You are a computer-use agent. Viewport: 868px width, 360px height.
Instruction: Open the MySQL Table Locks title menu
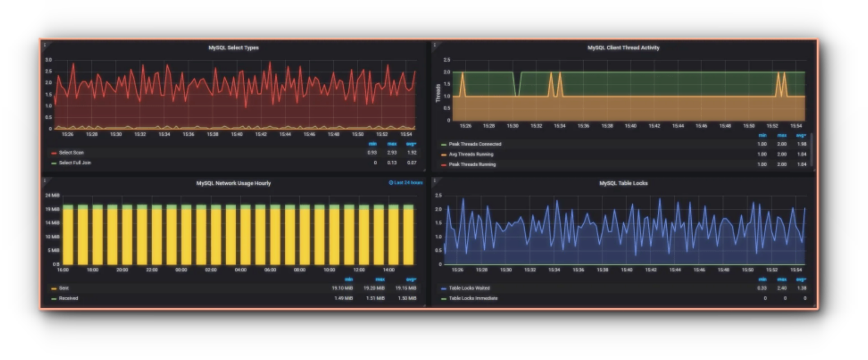coord(623,183)
